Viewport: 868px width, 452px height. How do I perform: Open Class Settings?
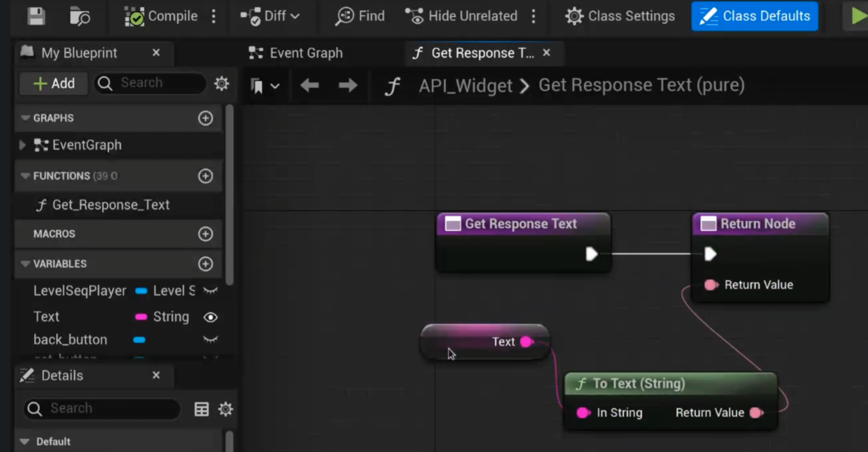620,16
